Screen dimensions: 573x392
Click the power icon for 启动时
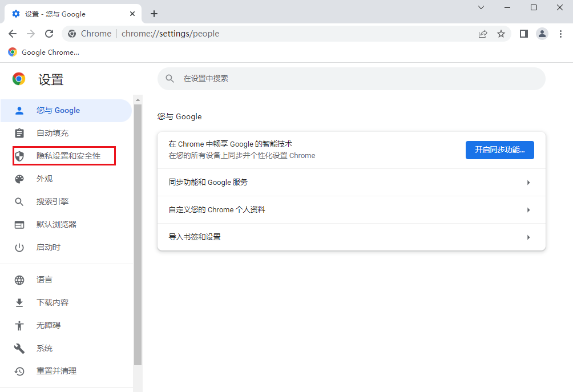click(19, 247)
